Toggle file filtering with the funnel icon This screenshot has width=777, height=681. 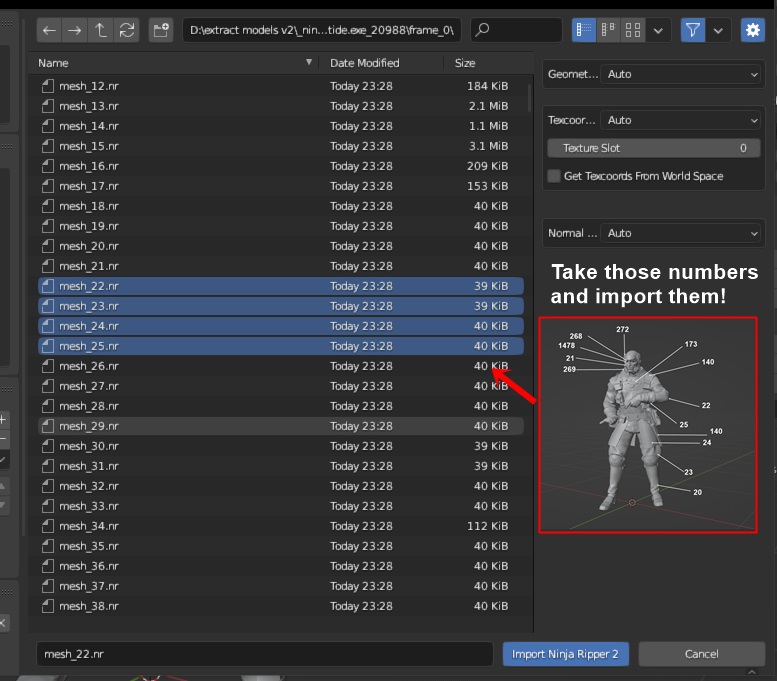693,30
